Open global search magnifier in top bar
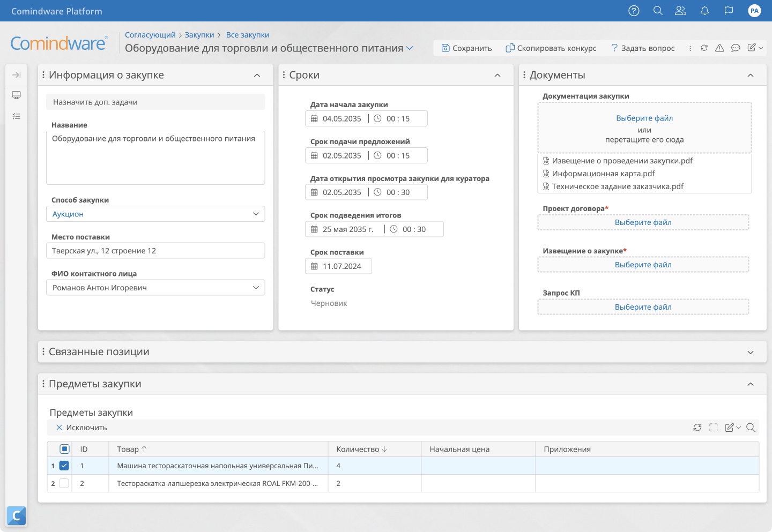The width and height of the screenshot is (772, 532). (658, 11)
